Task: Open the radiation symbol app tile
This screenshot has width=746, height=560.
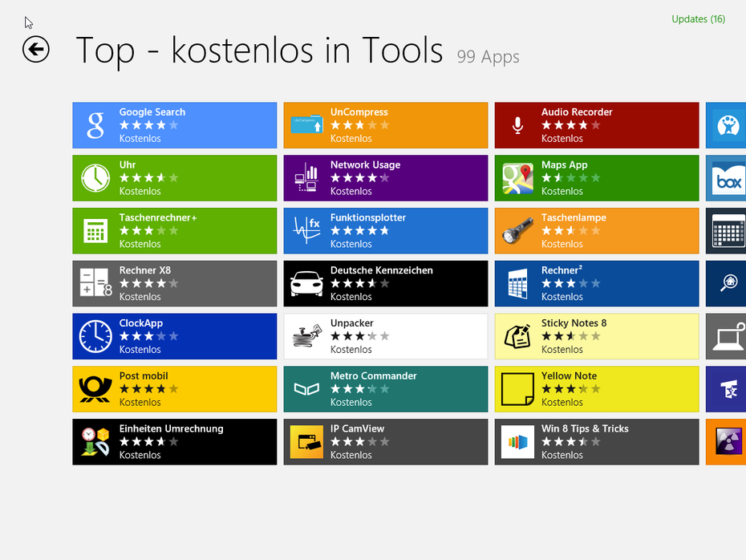Action: 726,442
